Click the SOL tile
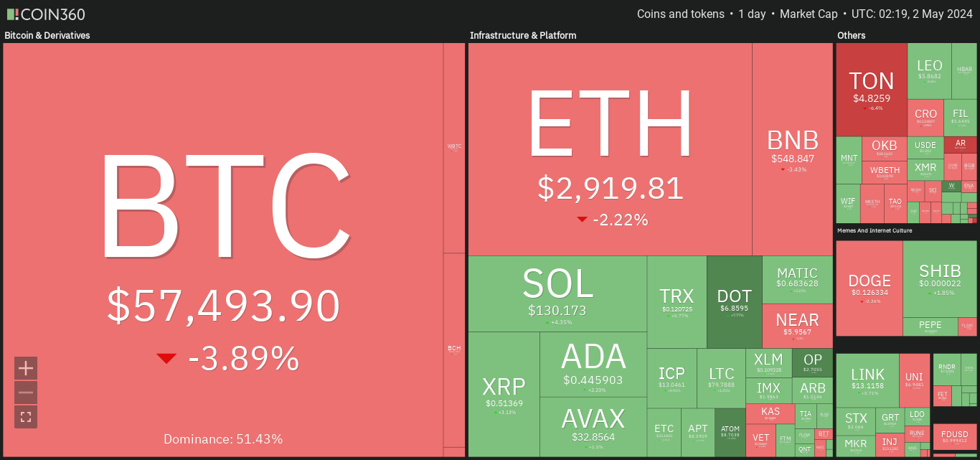 pyautogui.click(x=557, y=294)
